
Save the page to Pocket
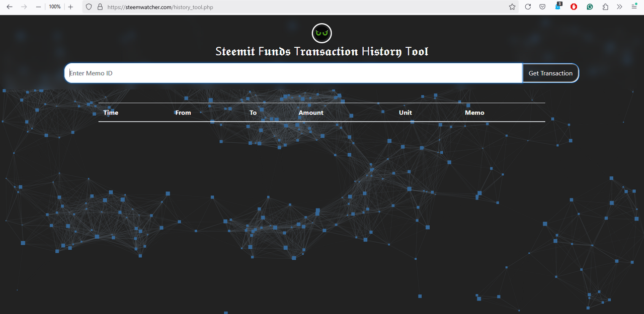(x=543, y=7)
